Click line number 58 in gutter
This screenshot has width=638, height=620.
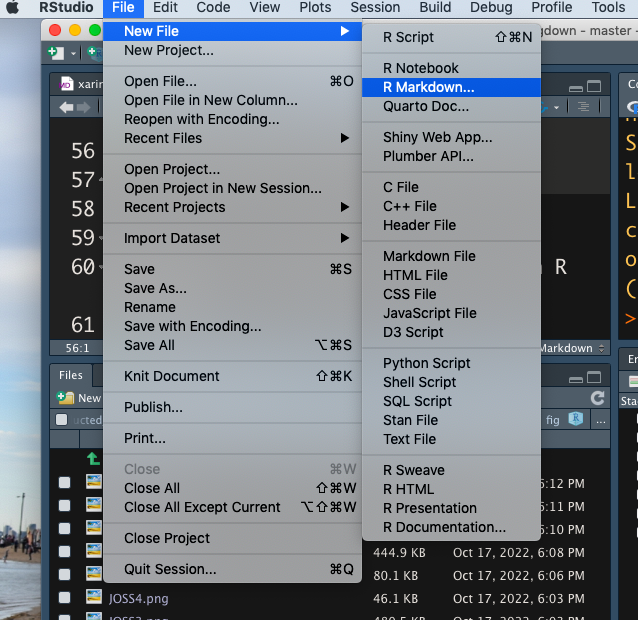pyautogui.click(x=83, y=209)
